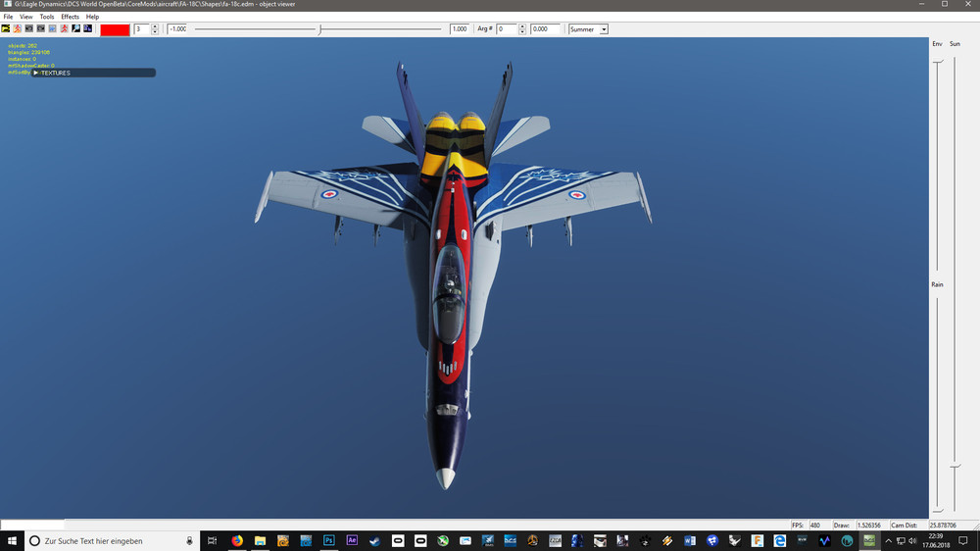980x551 pixels.
Task: Click the numeric field showing 3
Action: click(x=142, y=29)
